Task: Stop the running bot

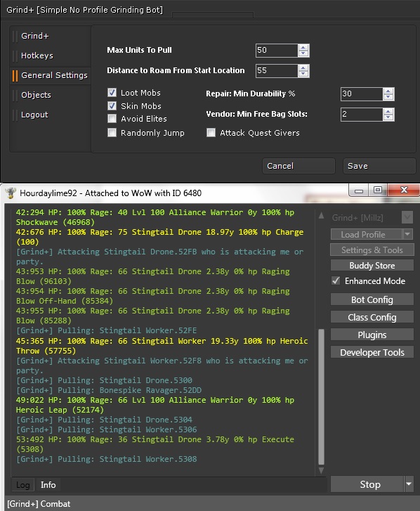Action: 367,484
